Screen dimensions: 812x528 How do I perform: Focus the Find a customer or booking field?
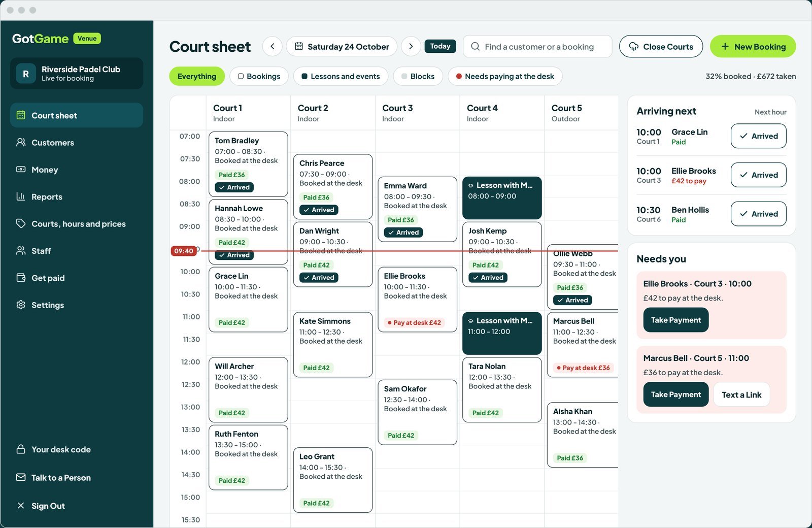(x=537, y=47)
